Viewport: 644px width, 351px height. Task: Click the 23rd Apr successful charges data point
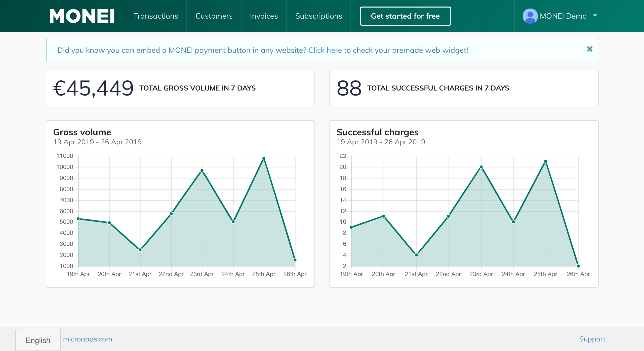[481, 167]
